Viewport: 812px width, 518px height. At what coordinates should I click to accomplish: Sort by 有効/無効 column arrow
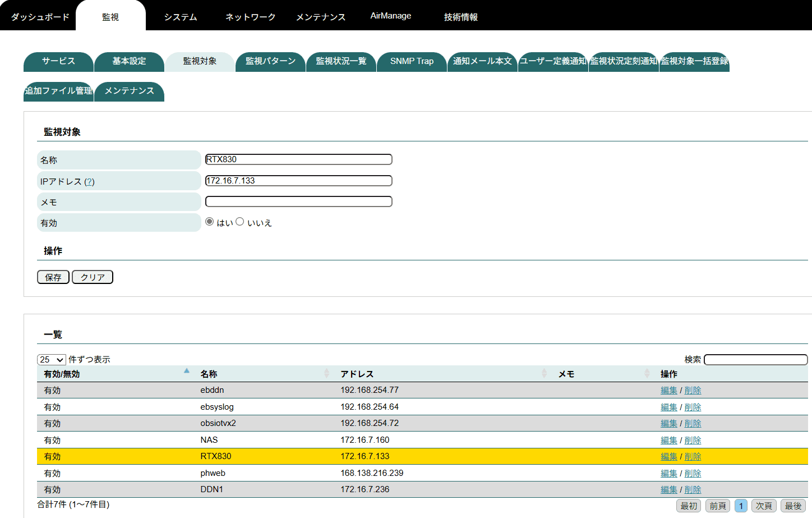187,371
